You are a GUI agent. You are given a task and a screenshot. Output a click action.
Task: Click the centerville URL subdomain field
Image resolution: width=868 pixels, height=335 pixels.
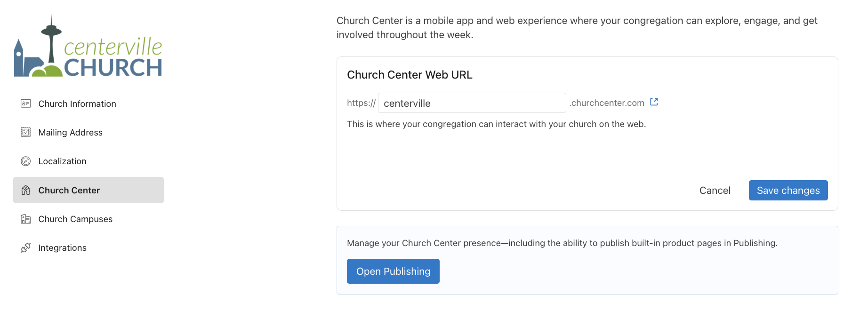(472, 103)
